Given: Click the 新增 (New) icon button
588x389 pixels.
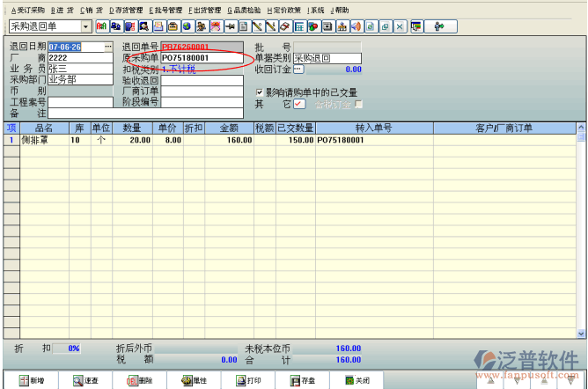Looking at the screenshot, I should (29, 380).
